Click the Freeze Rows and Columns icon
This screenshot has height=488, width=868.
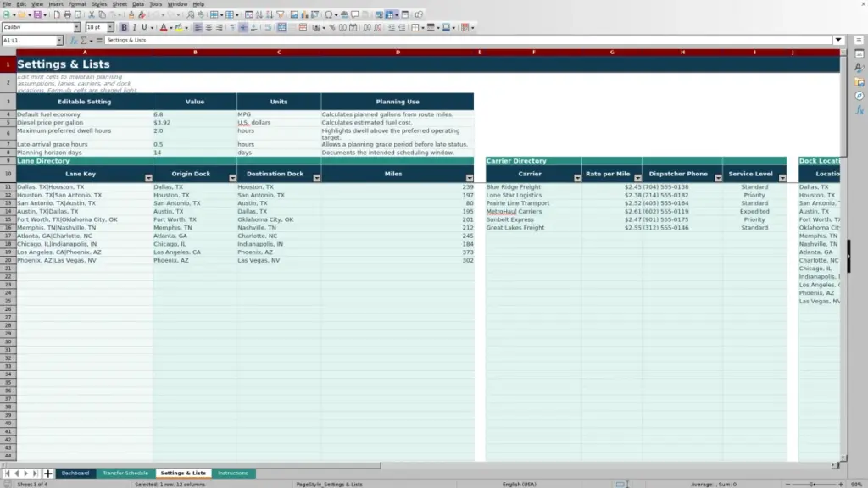(390, 15)
